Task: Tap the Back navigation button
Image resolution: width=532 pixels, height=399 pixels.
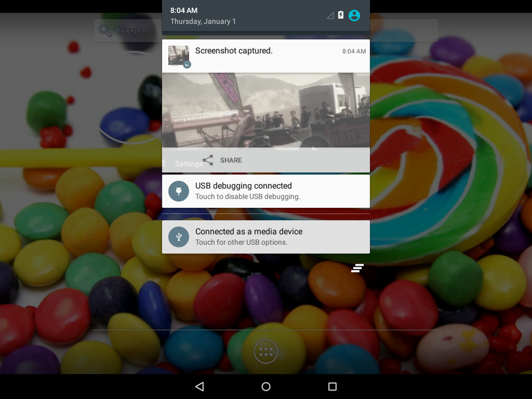Action: tap(200, 386)
